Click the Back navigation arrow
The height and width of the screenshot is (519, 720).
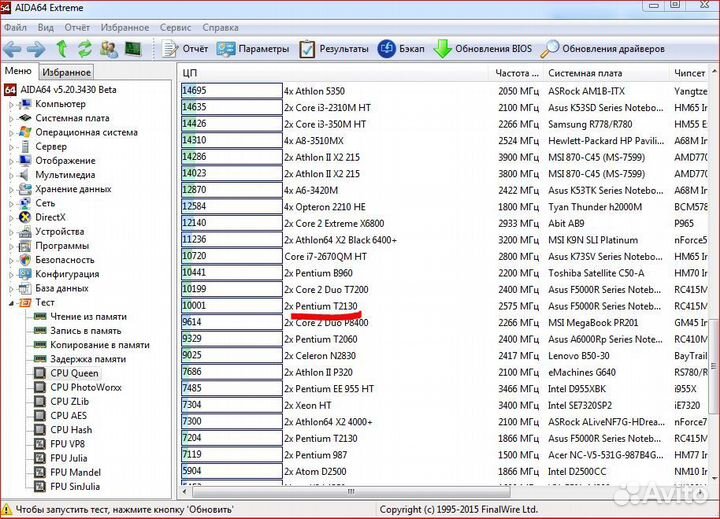tap(12, 49)
